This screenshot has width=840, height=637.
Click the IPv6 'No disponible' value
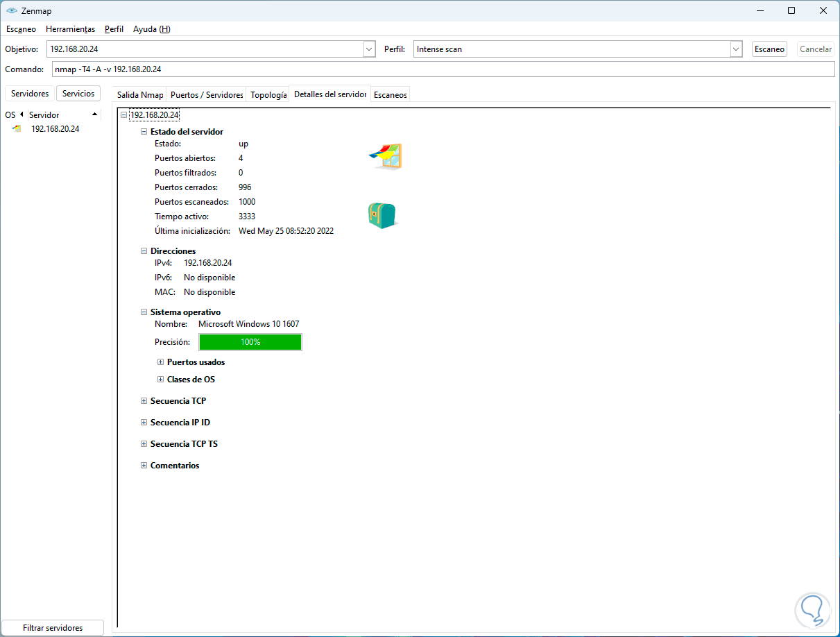[209, 278]
